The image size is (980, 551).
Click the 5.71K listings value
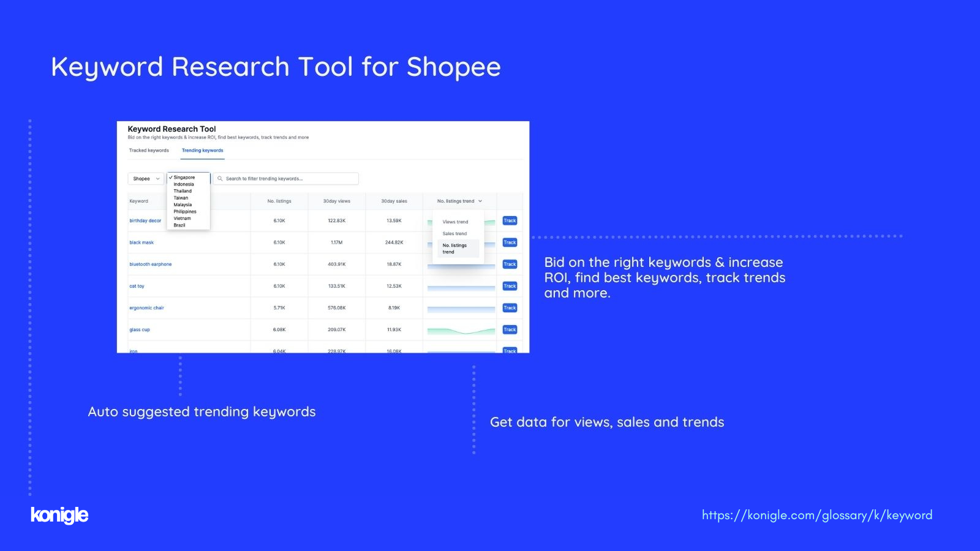coord(279,308)
